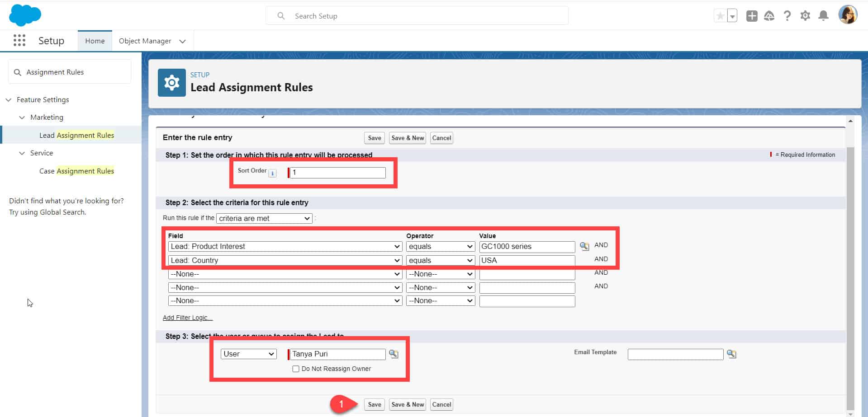Open the profile avatar picture
Screen dimensions: 868x417
[849, 15]
